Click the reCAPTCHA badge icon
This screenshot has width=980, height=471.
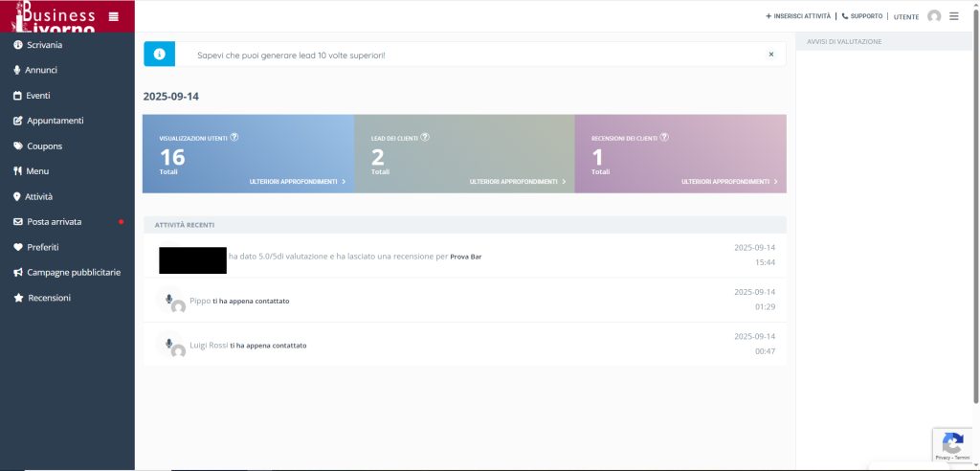(952, 443)
